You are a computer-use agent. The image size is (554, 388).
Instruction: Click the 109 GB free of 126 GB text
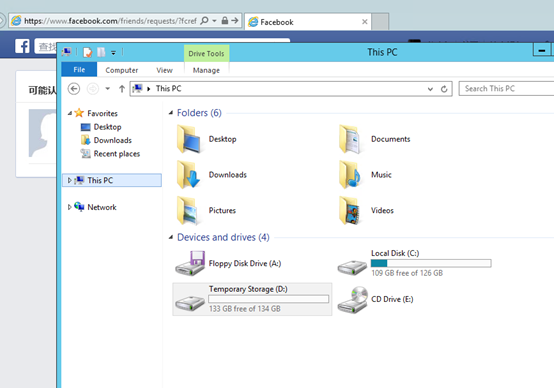point(407,273)
